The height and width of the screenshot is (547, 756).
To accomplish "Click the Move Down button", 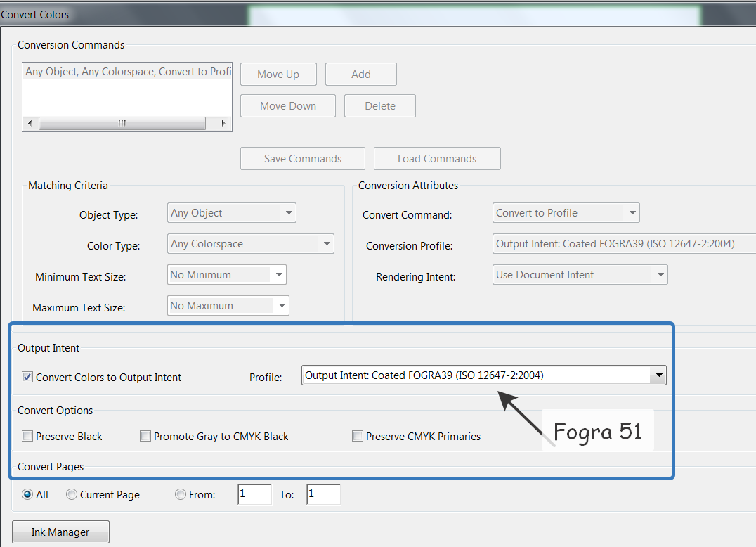I will click(288, 105).
